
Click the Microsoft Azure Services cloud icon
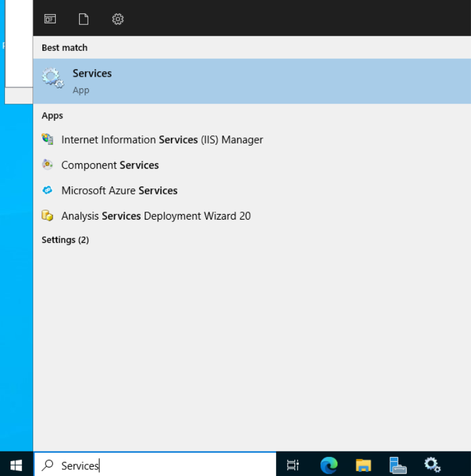tap(47, 190)
